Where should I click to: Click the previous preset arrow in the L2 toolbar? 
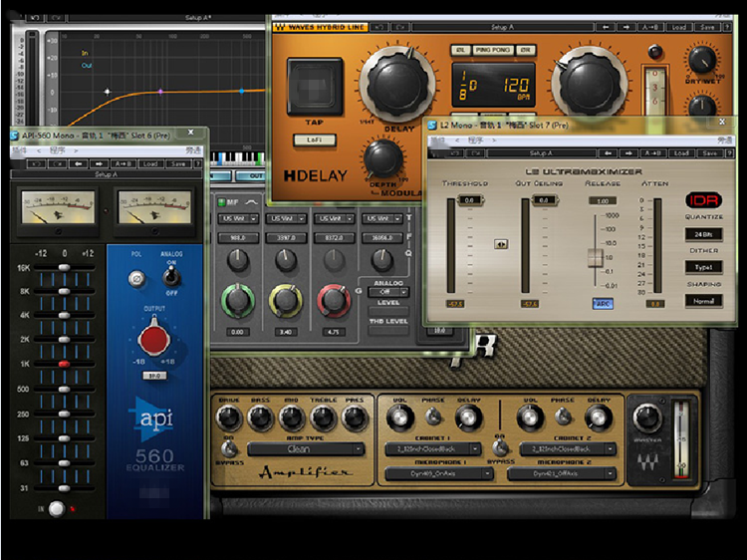point(608,153)
